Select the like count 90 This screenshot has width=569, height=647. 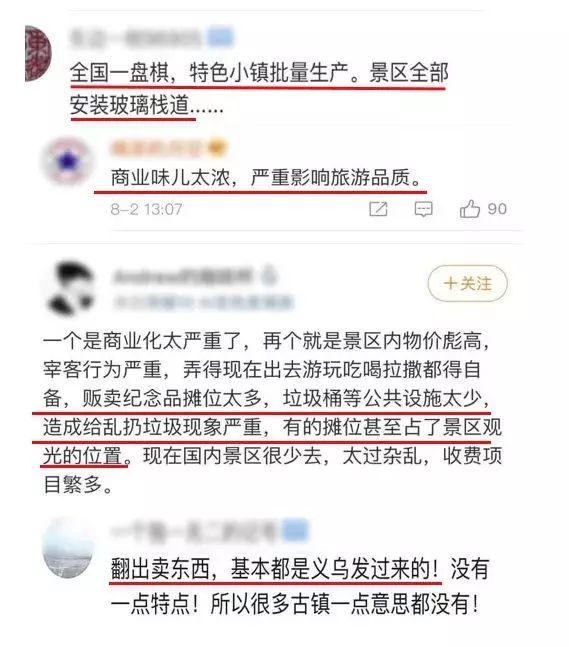click(497, 209)
